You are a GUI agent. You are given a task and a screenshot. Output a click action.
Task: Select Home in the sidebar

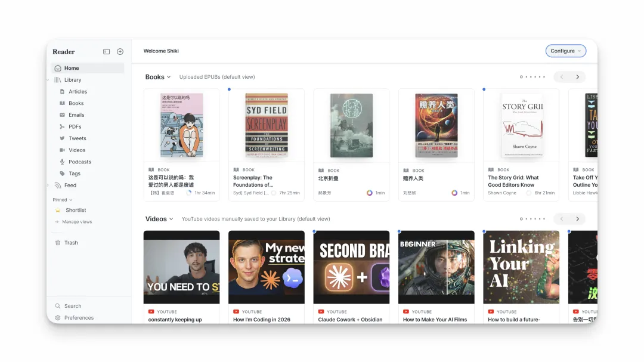point(72,68)
